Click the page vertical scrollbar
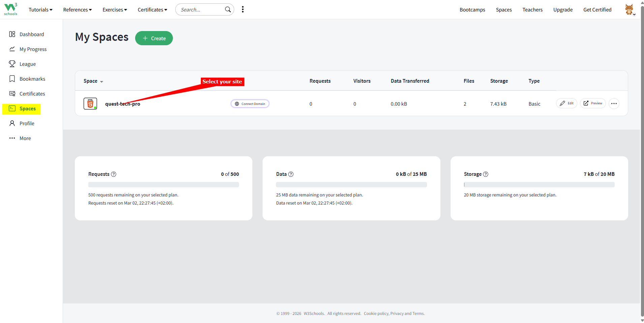644x323 pixels. pyautogui.click(x=642, y=161)
